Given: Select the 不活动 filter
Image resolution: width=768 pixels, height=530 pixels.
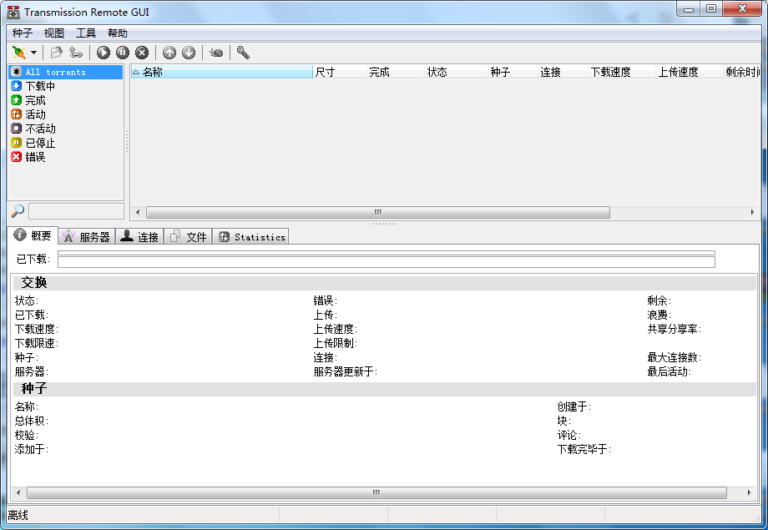Looking at the screenshot, I should pos(66,129).
